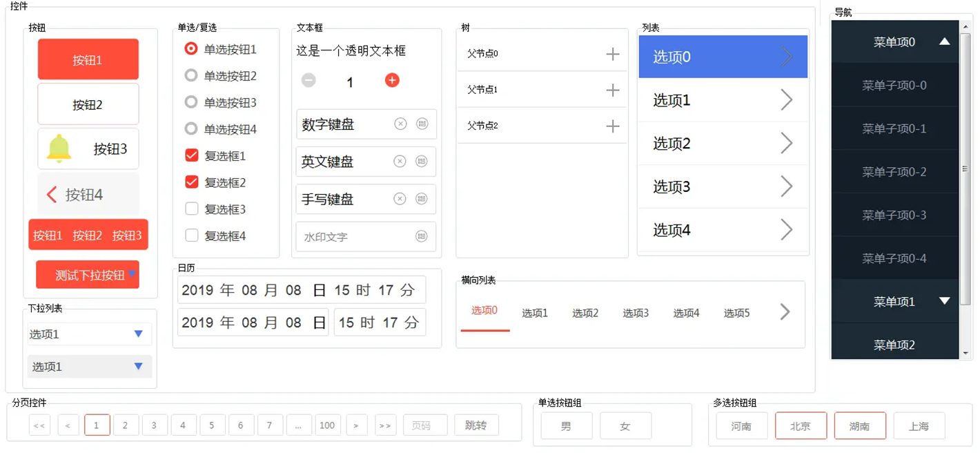Switch to 选项5 in horizontal list
The width and height of the screenshot is (980, 453).
(736, 313)
